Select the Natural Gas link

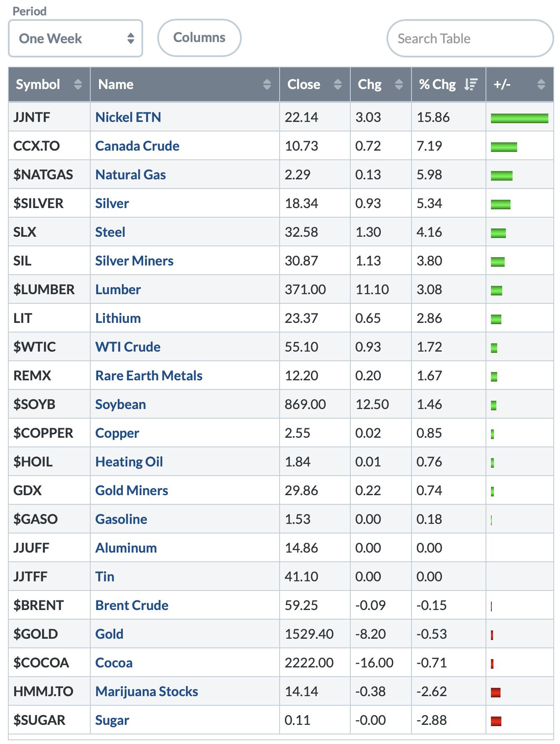[x=131, y=175]
